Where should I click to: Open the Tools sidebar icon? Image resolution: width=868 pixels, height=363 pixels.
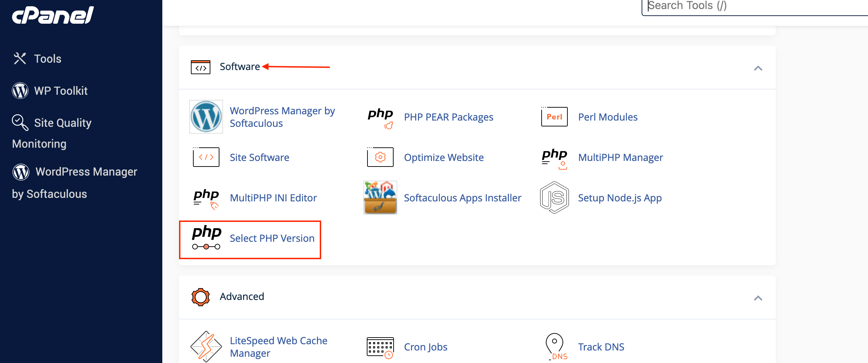pos(20,59)
